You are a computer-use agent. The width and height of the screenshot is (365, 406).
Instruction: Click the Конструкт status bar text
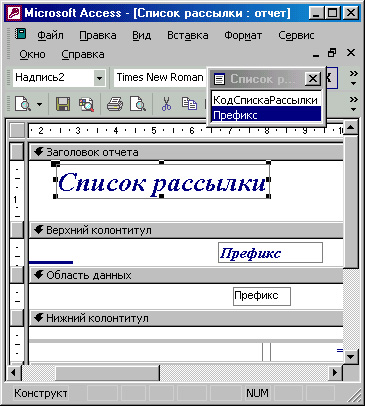pos(41,393)
